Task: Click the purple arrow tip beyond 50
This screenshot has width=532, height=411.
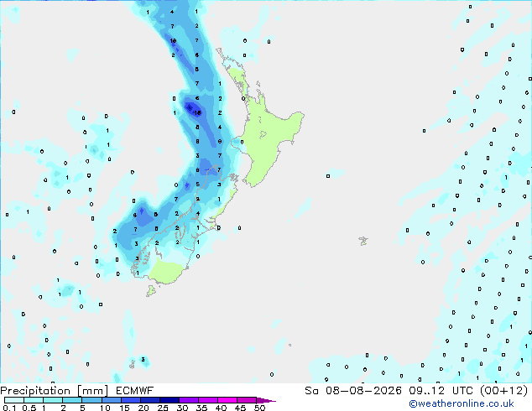Action: pyautogui.click(x=266, y=401)
